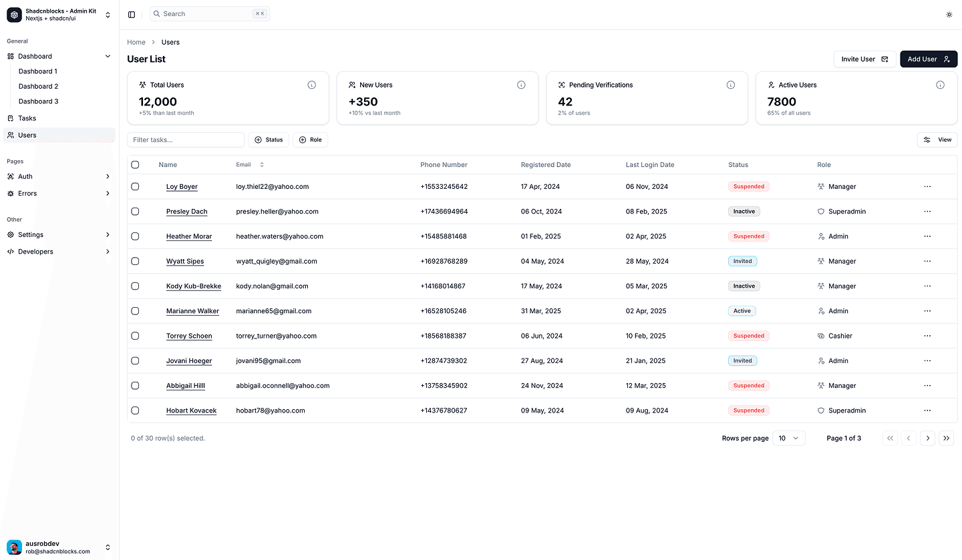Toggle the sidebar panel icon
The image size is (962, 560).
pyautogui.click(x=132, y=14)
